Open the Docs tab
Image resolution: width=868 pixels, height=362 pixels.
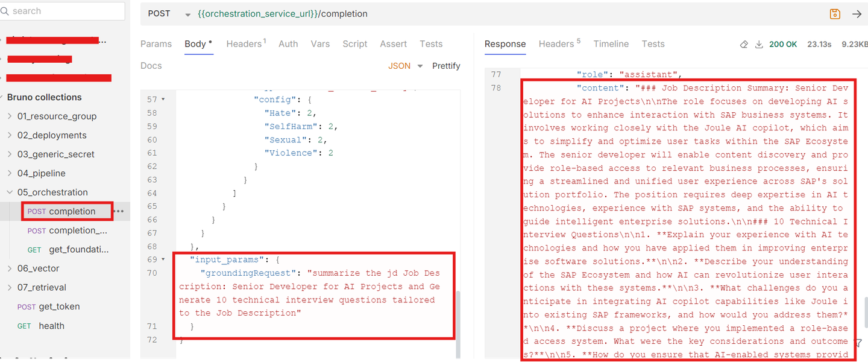[x=151, y=65]
